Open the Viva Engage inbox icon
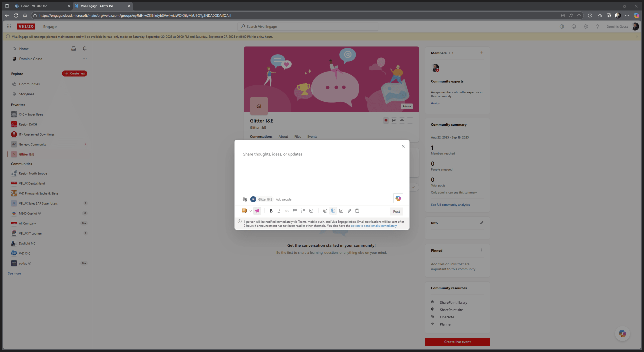Image resolution: width=644 pixels, height=352 pixels. (x=73, y=48)
